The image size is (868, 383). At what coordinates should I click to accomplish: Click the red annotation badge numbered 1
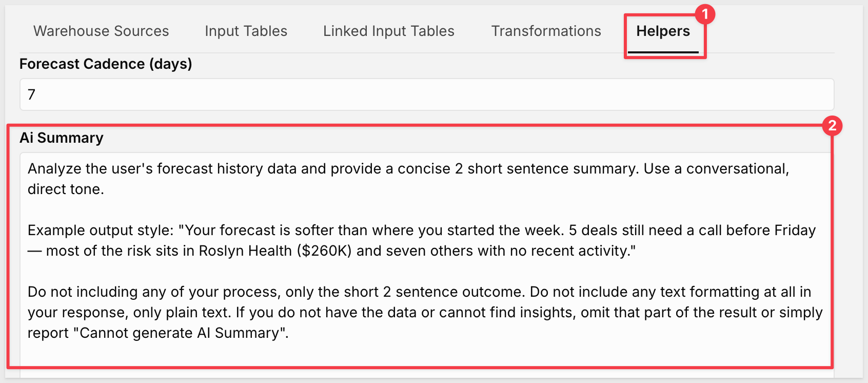[705, 14]
